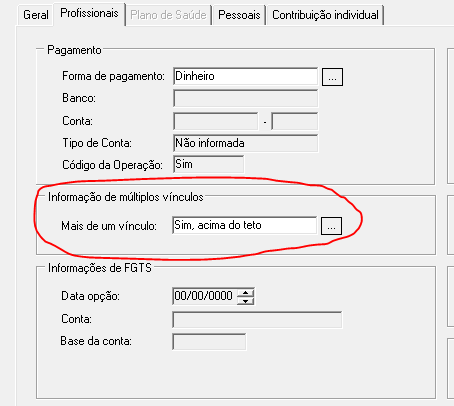Decrease Data opção with down arrow

(246, 301)
